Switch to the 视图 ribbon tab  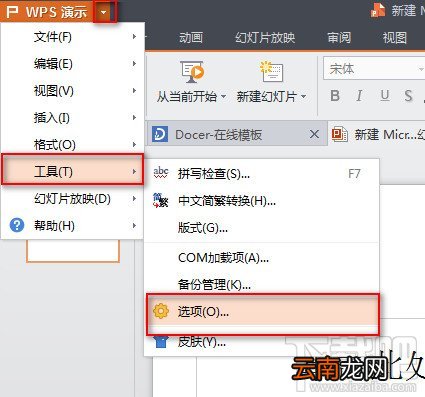coord(395,38)
